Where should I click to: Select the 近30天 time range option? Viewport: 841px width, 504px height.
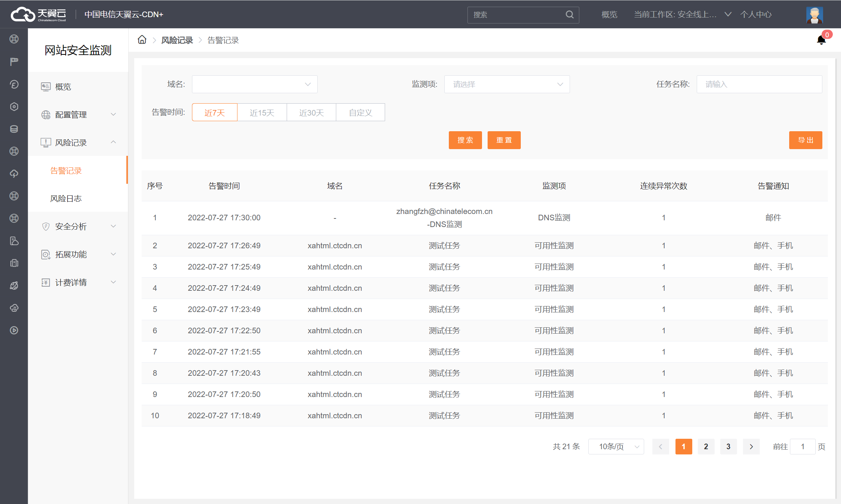[x=311, y=113]
